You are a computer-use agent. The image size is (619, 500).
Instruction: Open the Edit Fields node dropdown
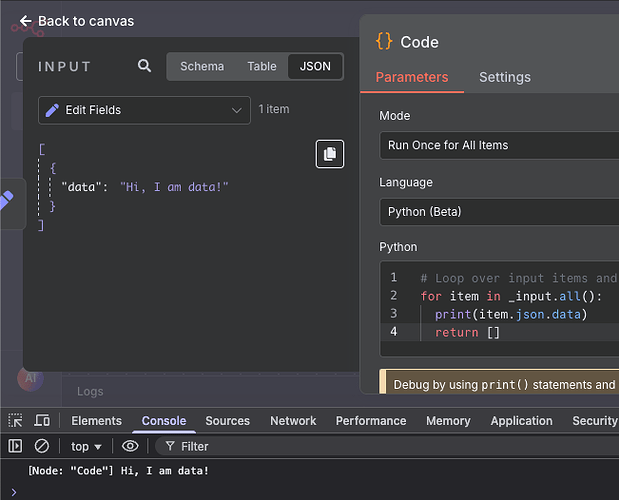tap(144, 110)
